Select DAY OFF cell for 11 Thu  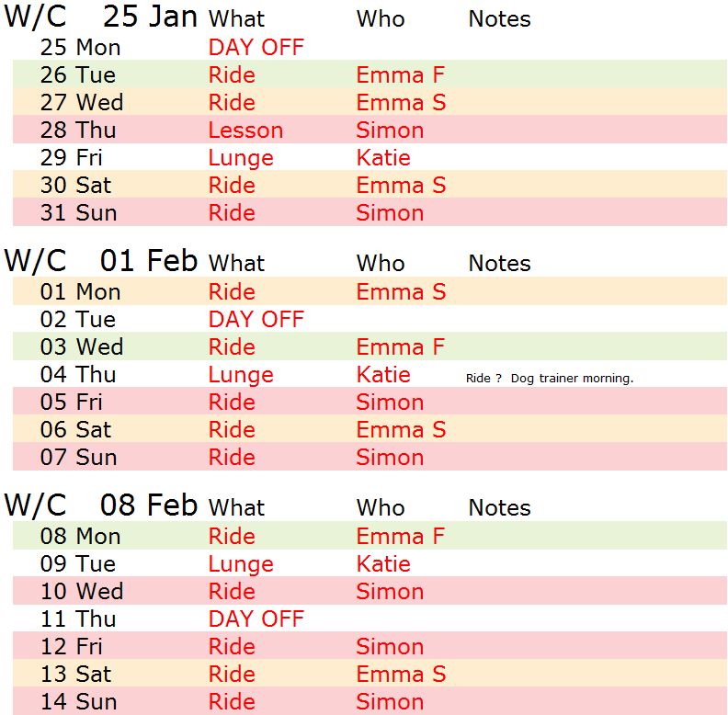point(256,619)
